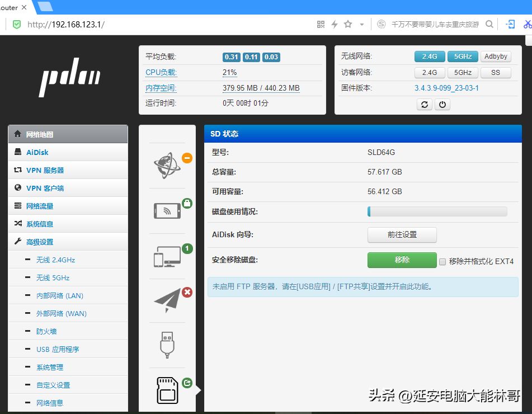
Task: Click the reboot router refresh icon
Action: tap(425, 105)
